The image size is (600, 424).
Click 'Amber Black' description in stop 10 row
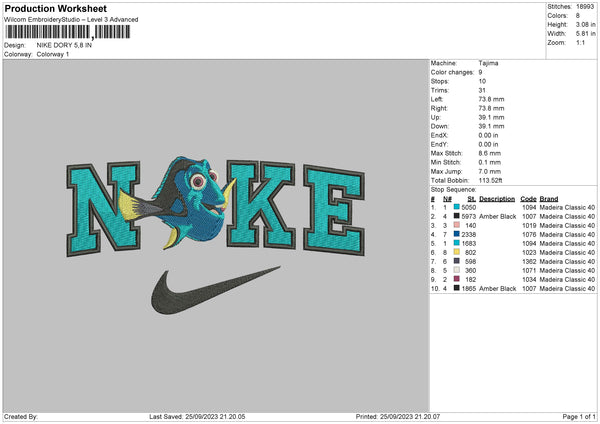pos(497,289)
